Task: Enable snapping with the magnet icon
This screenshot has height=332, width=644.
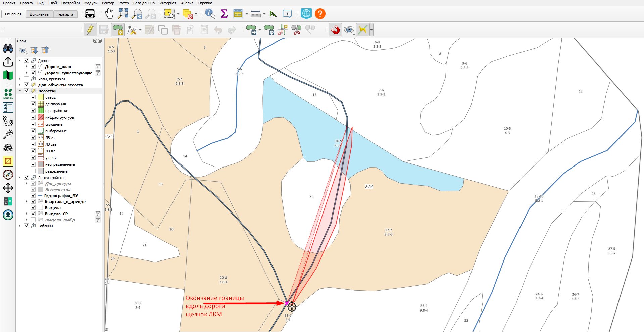Action: pyautogui.click(x=335, y=30)
